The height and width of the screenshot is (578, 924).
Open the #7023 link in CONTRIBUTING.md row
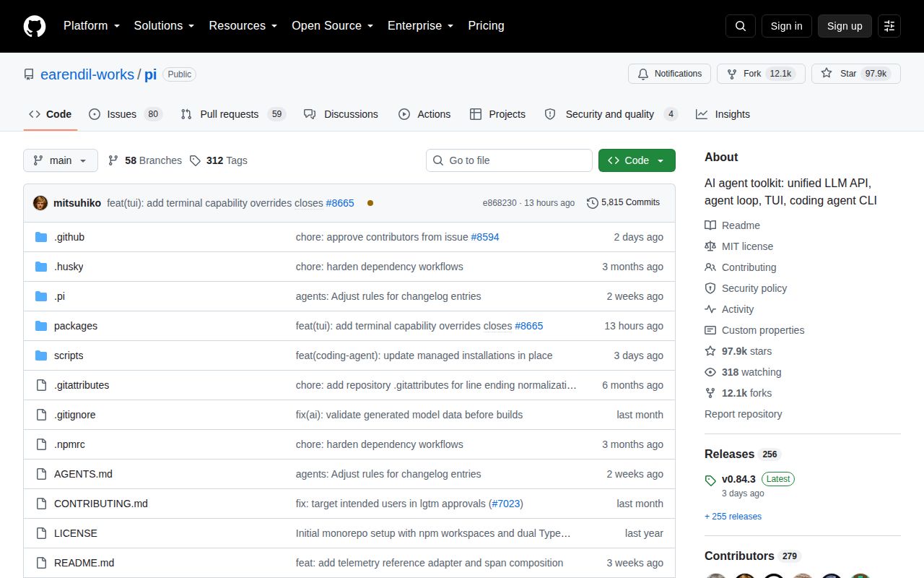(x=505, y=504)
